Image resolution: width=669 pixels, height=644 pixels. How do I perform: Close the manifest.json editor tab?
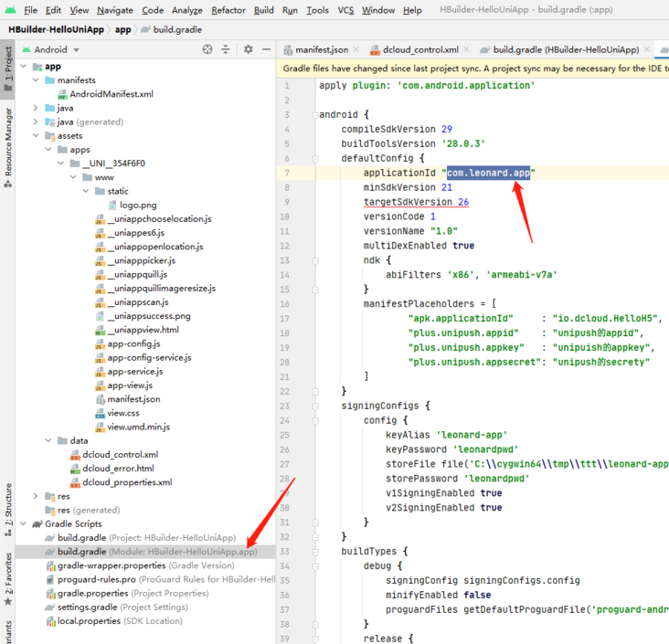pos(356,49)
